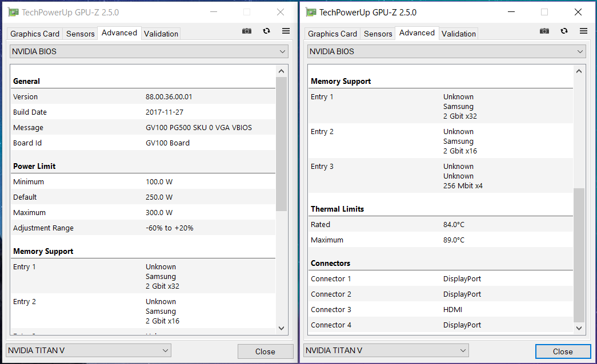597x364 pixels.
Task: Minimize the right GPU-Z window
Action: pos(511,12)
